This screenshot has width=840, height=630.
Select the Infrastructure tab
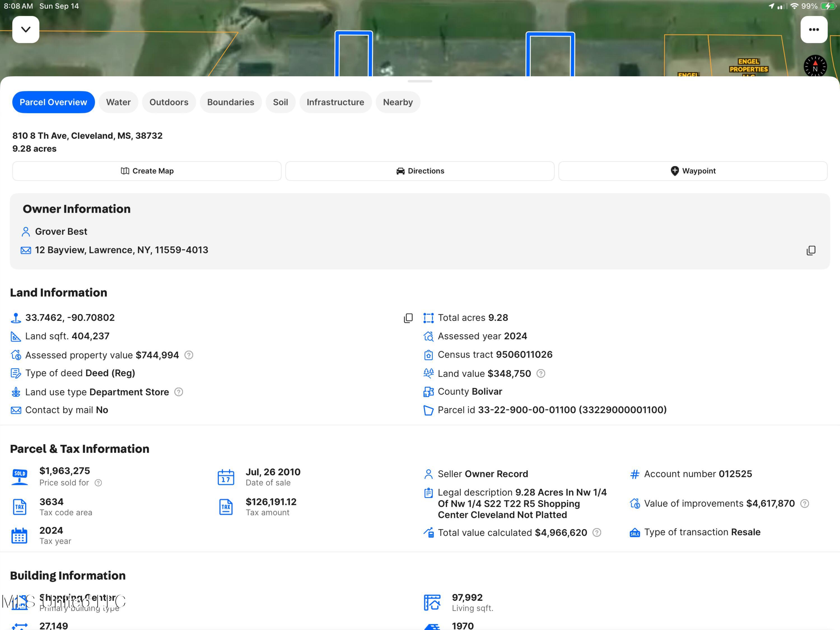tap(335, 102)
